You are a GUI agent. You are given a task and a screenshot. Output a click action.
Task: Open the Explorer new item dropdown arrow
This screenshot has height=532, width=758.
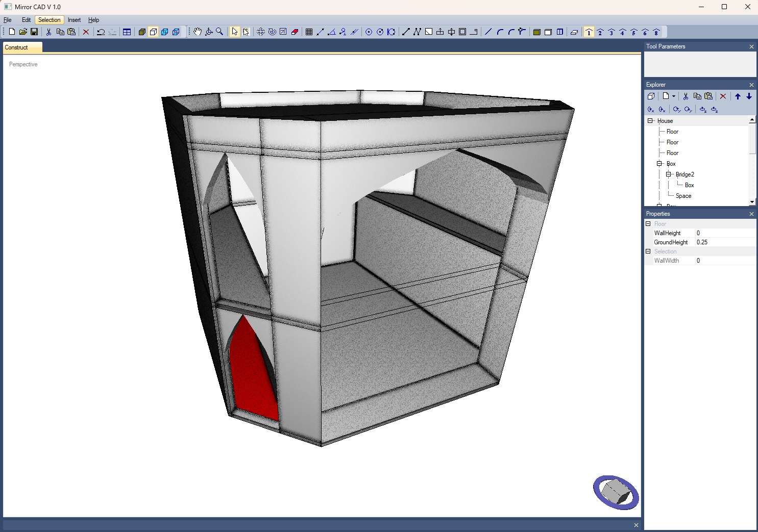pos(674,96)
